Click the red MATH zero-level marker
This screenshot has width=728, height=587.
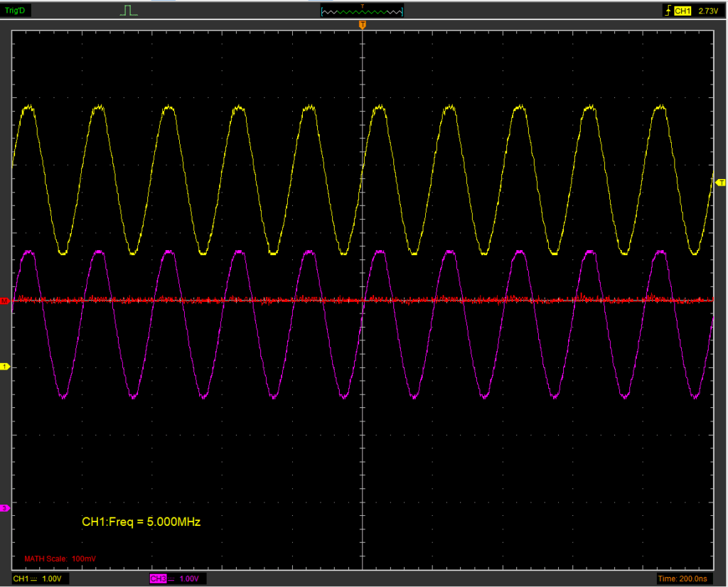[x=5, y=301]
